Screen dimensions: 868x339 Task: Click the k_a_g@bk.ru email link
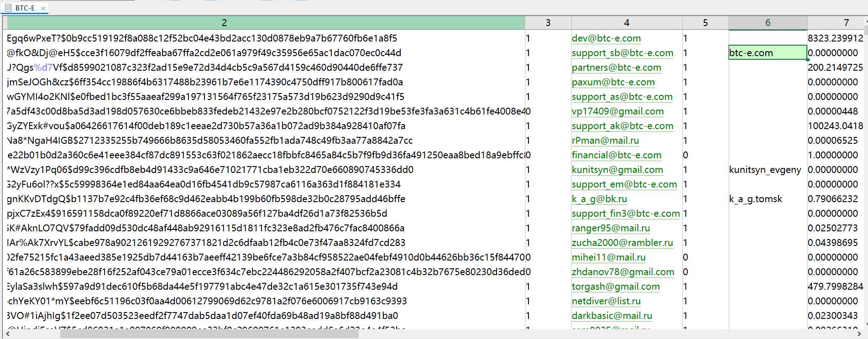(x=600, y=199)
